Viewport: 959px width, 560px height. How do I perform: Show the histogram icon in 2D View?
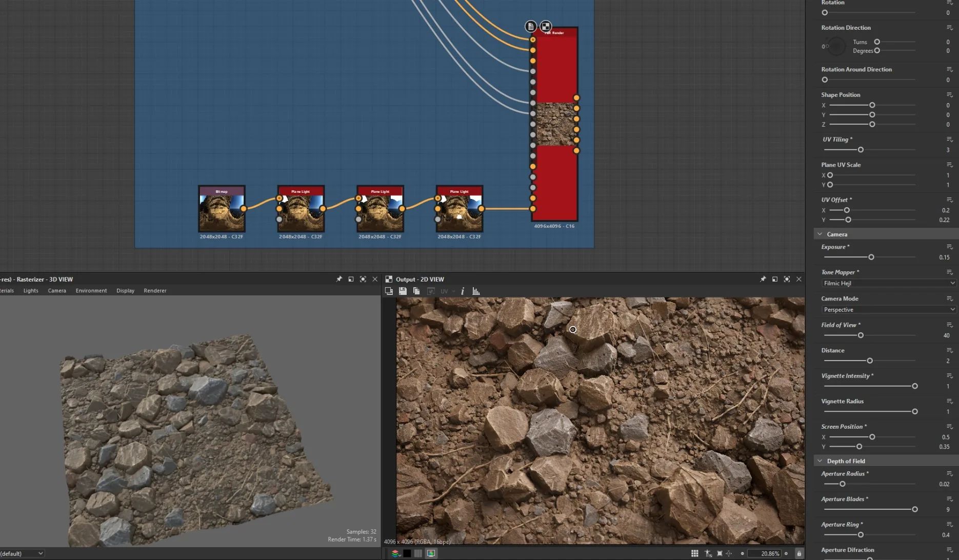(x=476, y=291)
